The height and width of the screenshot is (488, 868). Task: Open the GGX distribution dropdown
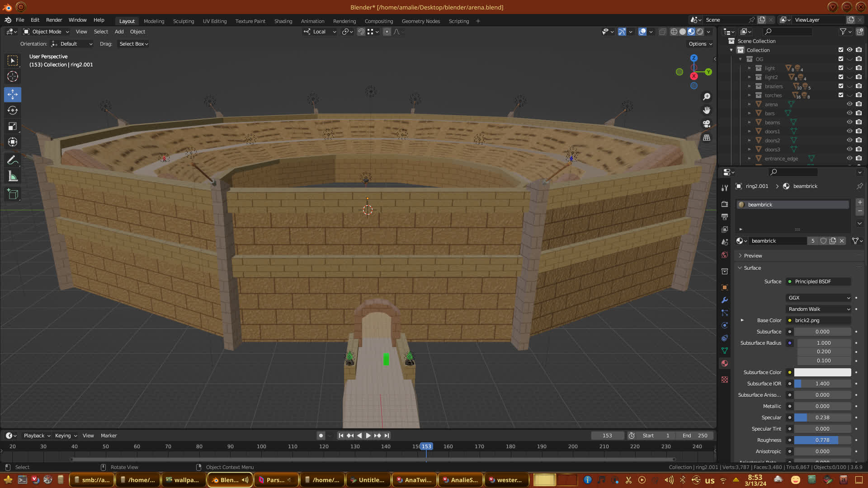tap(819, 298)
